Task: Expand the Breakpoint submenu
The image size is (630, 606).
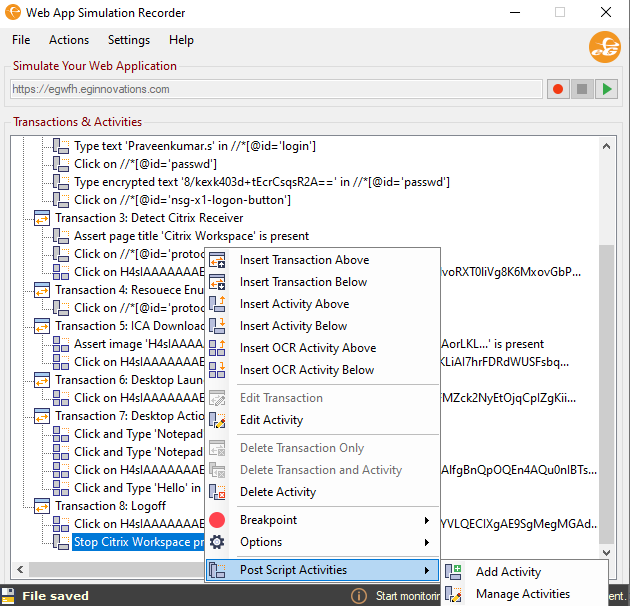Action: pos(323,520)
